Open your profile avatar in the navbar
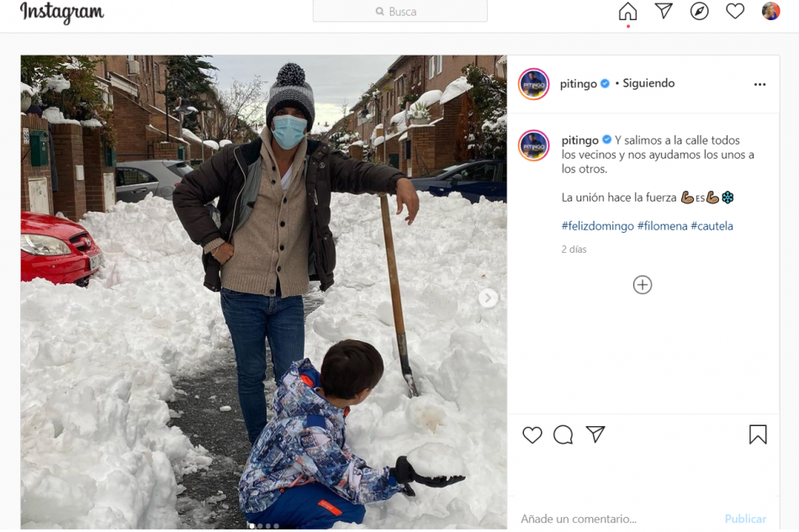The image size is (799, 532). tap(770, 11)
